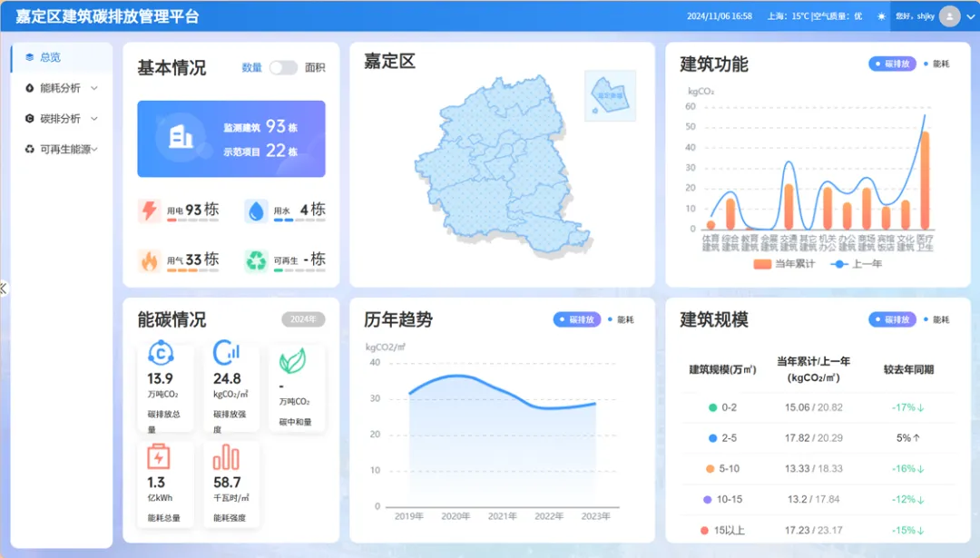Image resolution: width=980 pixels, height=558 pixels.
Task: Open the user account dropdown arrow
Action: pyautogui.click(x=970, y=16)
